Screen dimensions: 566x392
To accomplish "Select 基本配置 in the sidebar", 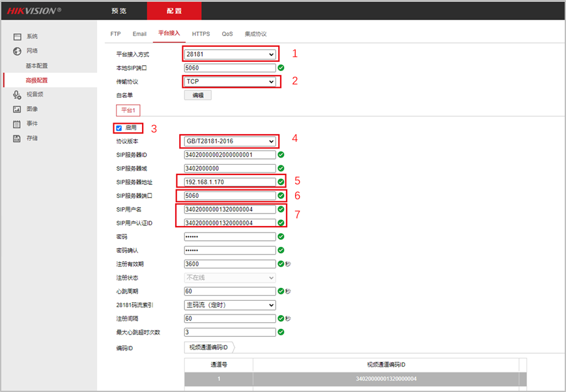I will tap(36, 66).
